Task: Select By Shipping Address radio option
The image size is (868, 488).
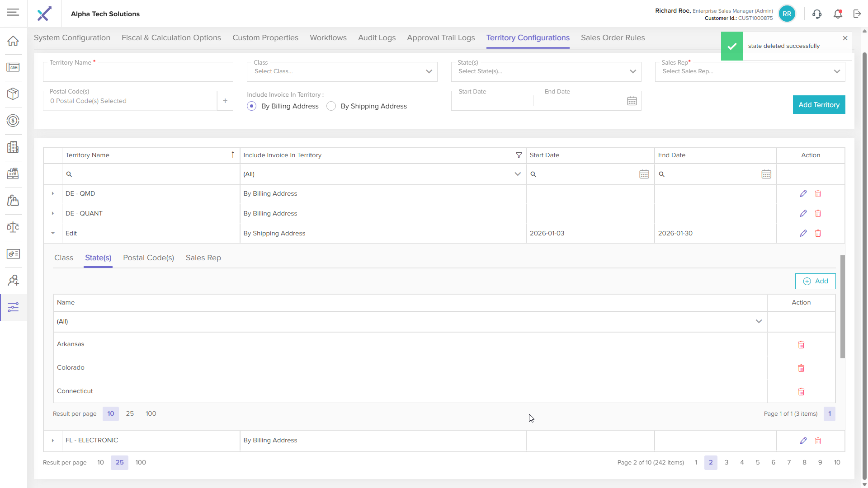Action: point(331,106)
